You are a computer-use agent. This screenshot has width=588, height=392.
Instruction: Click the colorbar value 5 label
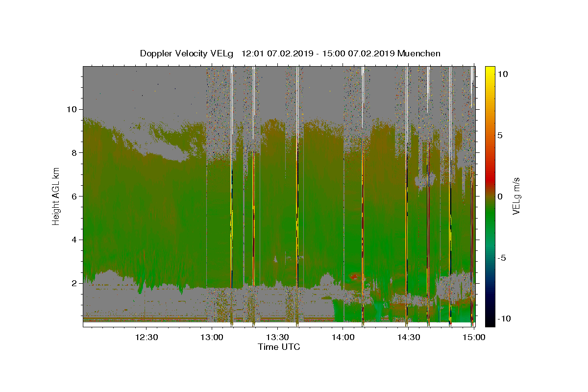click(500, 135)
